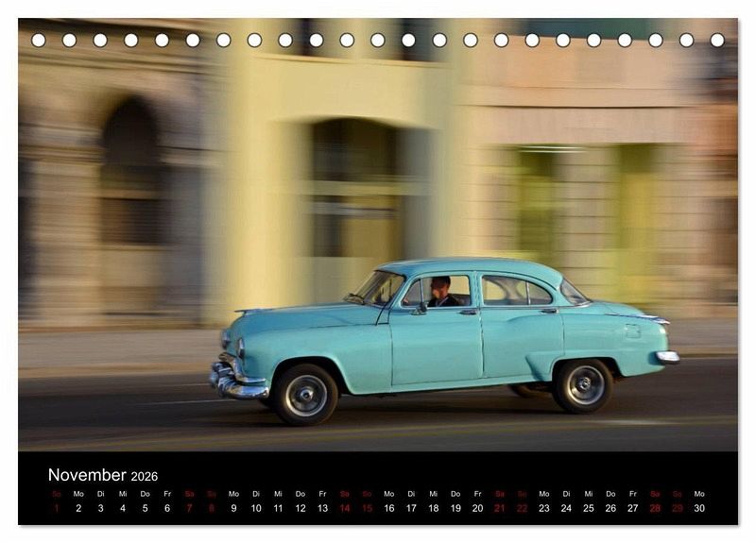Screen dimensions: 756x543
Task: Click the driver in the car window
Action: click(439, 292)
